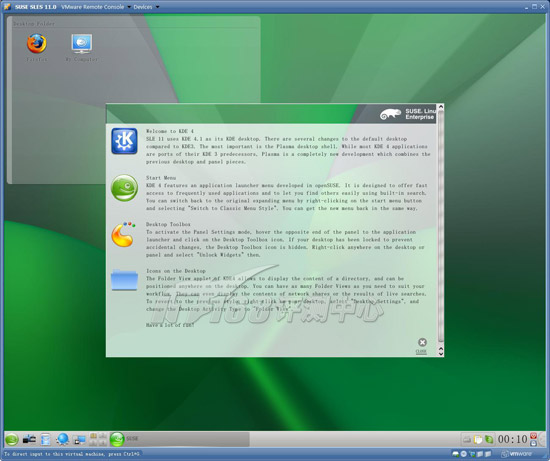Image resolution: width=550 pixels, height=461 pixels.
Task: Click the green updater tray icon
Action: click(489, 439)
